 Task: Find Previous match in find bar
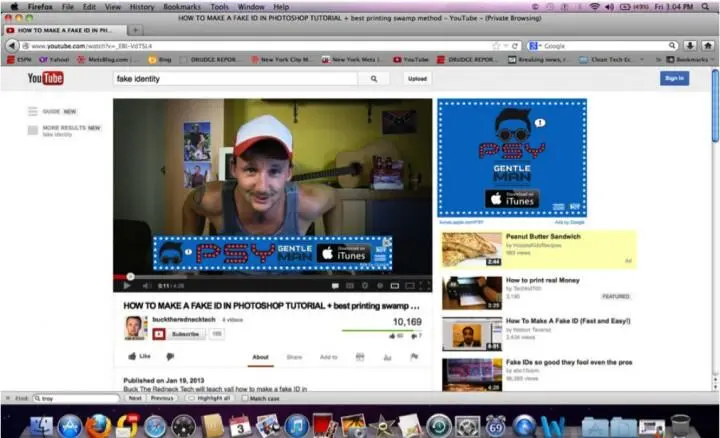[x=162, y=399]
